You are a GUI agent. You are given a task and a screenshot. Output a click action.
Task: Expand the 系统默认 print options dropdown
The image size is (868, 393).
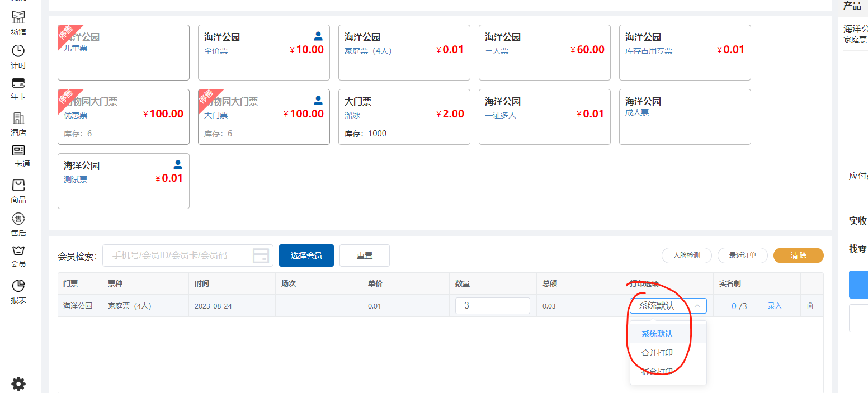[x=668, y=306]
